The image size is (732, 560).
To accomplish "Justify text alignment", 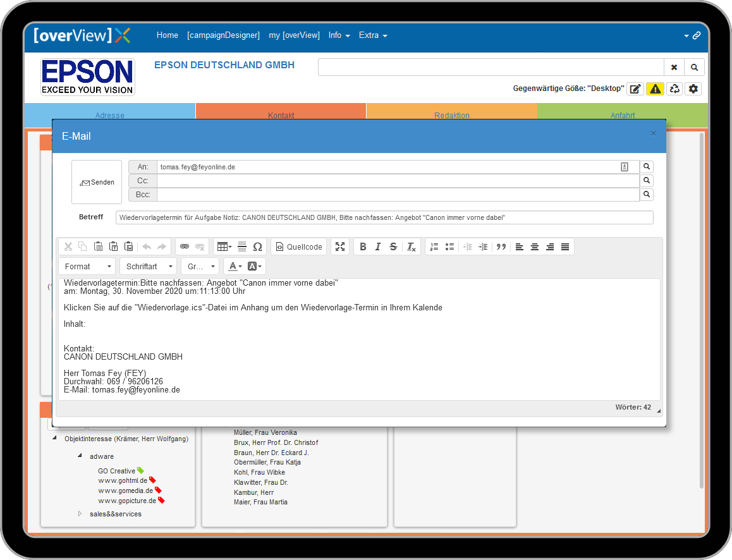I will pos(565,247).
